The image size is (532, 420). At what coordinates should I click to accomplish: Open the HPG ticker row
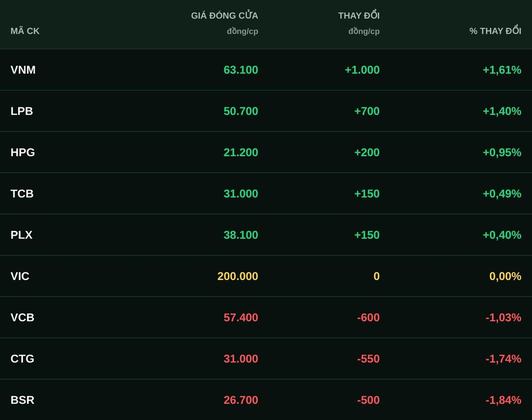click(x=266, y=152)
